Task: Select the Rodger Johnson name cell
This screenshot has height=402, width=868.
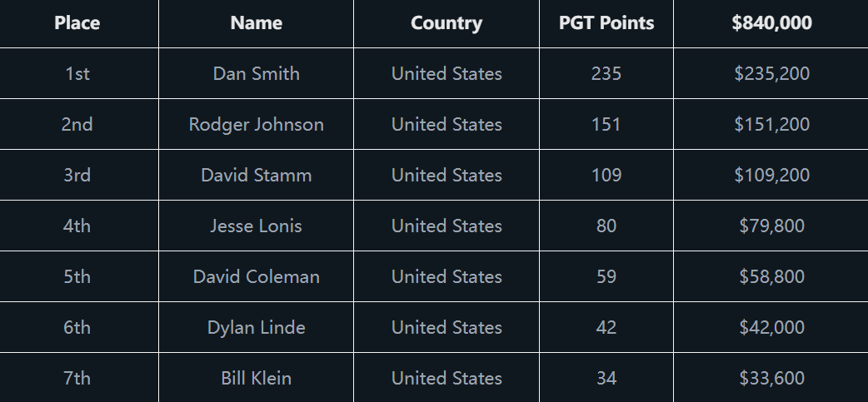Action: tap(256, 124)
